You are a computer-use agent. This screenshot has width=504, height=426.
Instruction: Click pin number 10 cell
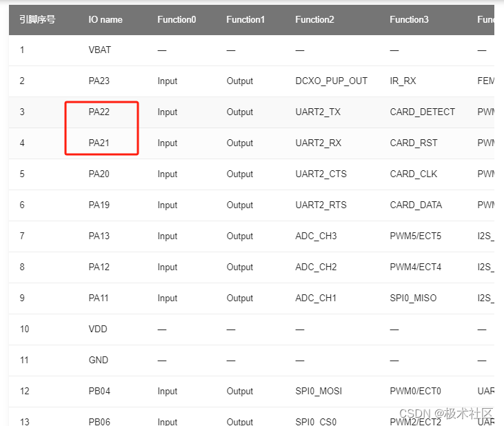(x=24, y=329)
